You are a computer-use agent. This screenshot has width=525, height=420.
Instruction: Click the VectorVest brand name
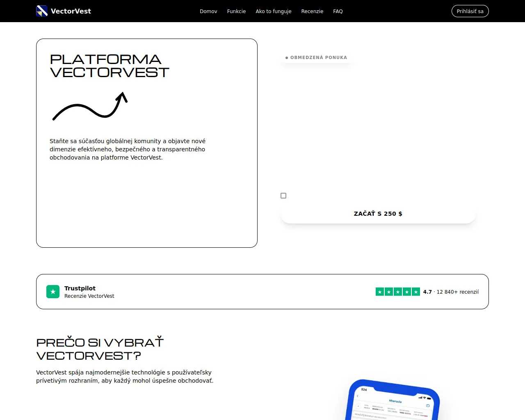click(x=71, y=11)
